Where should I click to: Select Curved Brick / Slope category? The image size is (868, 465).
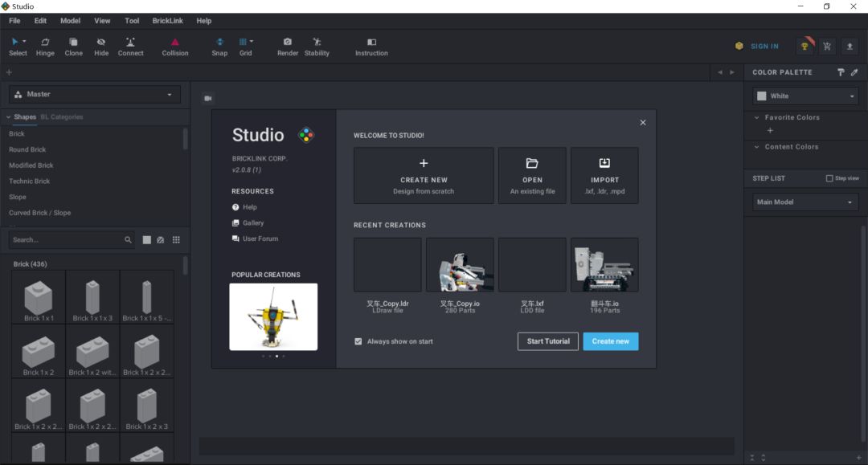(40, 213)
